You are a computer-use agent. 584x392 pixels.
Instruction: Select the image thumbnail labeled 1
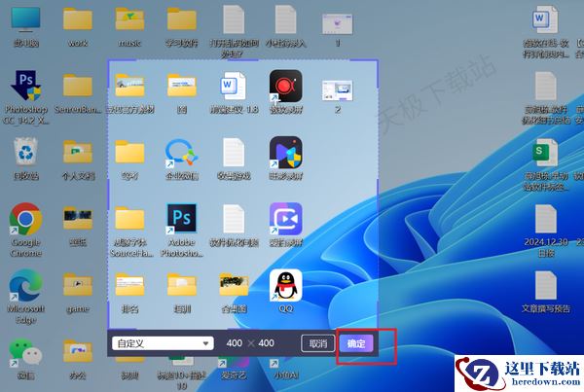[338, 24]
